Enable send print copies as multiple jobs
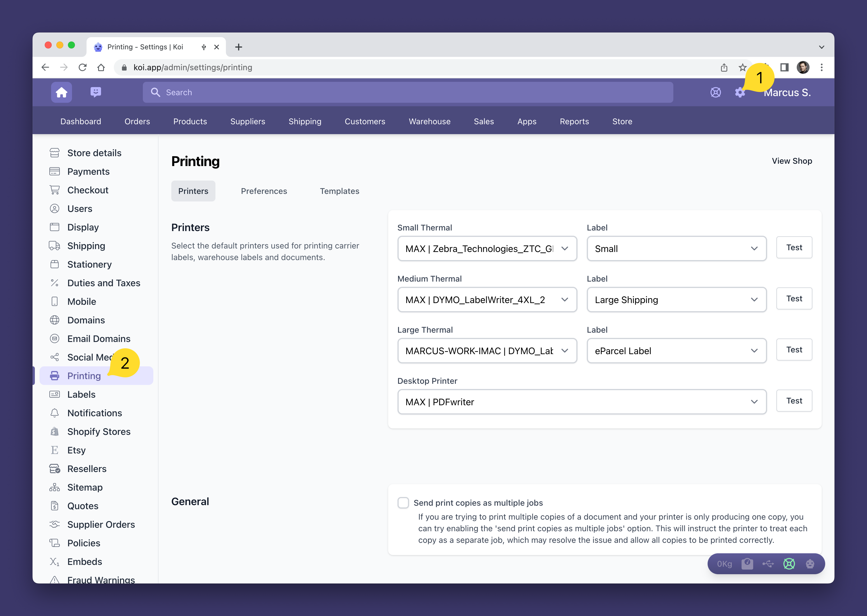Screen dimensions: 867x616 point(403,502)
